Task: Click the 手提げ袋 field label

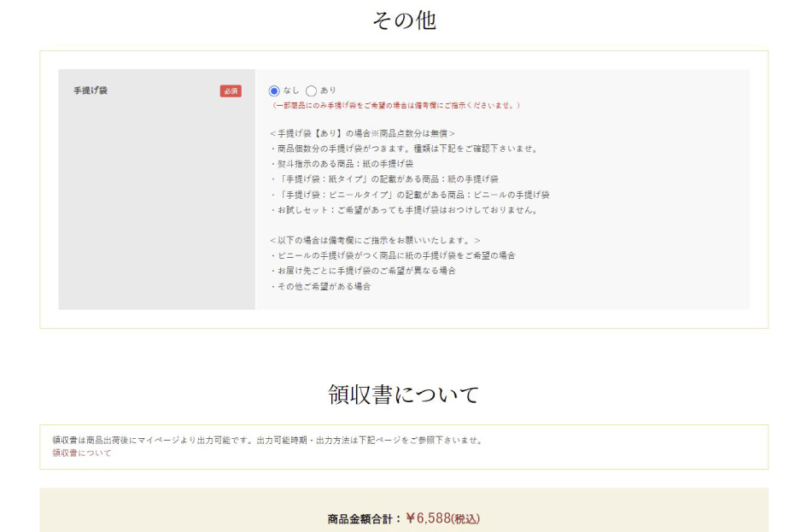Action: pos(91,91)
